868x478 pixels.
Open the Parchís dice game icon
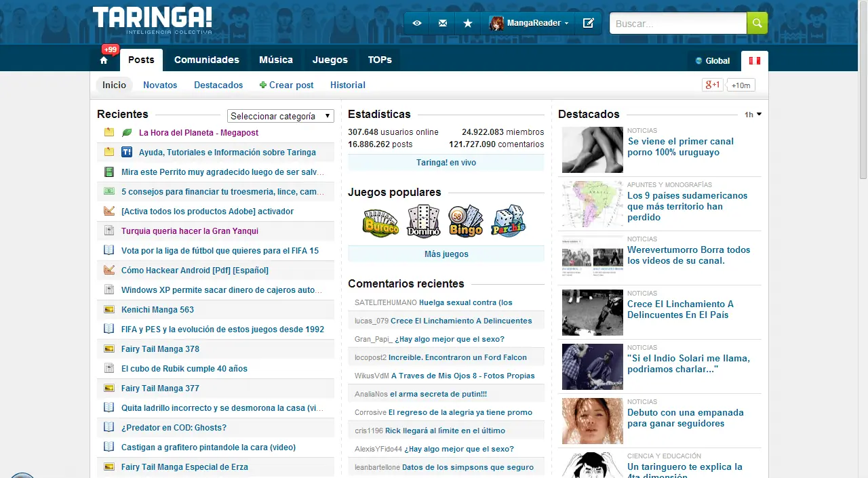[x=508, y=221]
